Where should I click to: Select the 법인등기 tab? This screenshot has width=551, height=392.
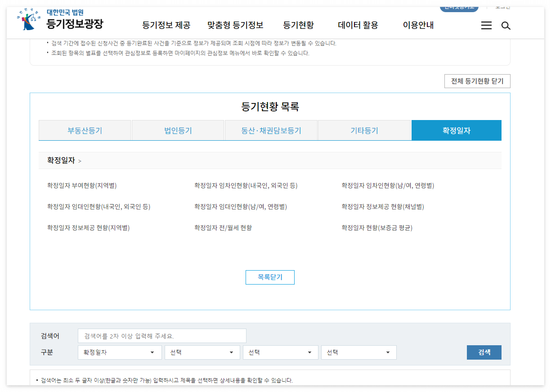click(x=178, y=130)
